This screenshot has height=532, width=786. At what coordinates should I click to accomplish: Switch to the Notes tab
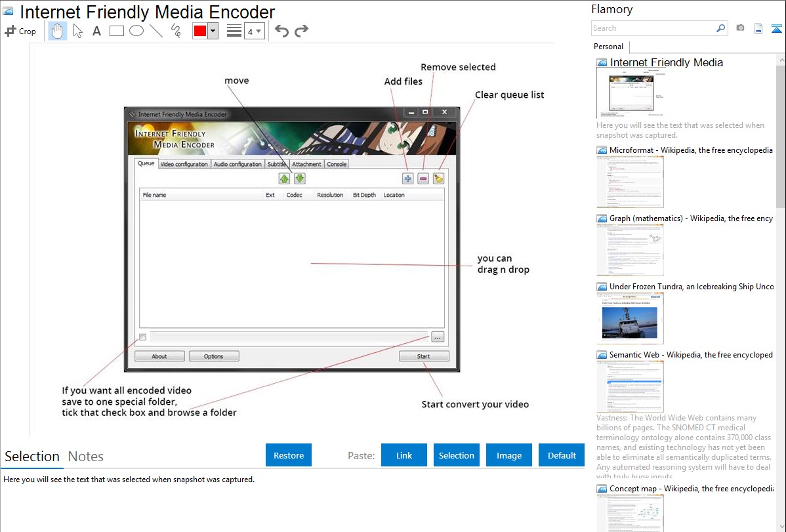coord(86,457)
